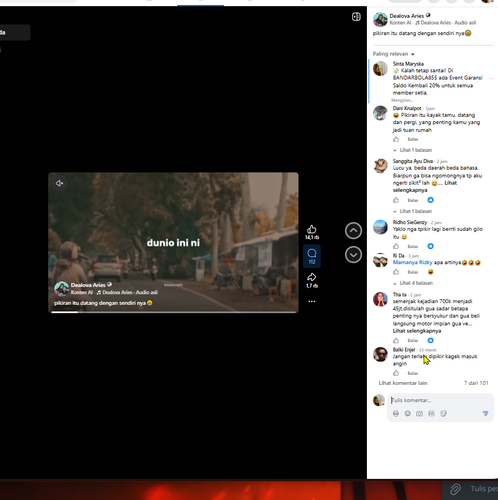The width and height of the screenshot is (498, 500).
Task: Open Sinta Maryska's profile name
Action: click(408, 64)
